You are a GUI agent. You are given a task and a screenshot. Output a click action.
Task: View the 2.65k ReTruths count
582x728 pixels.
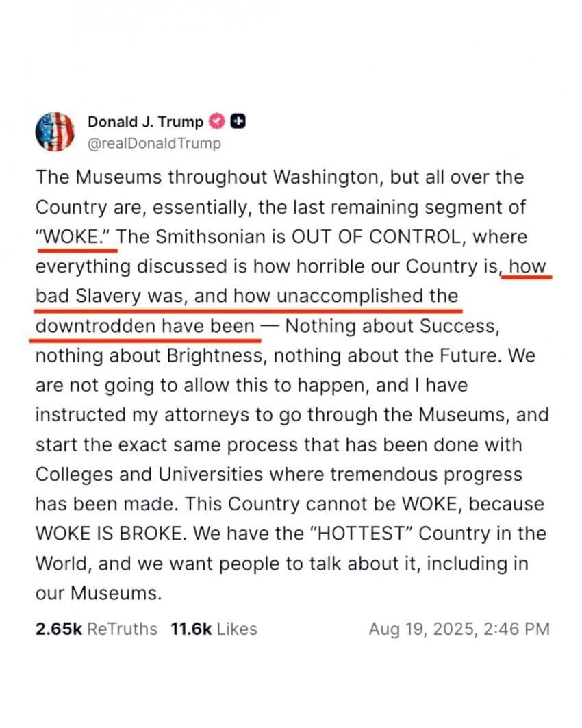(59, 629)
